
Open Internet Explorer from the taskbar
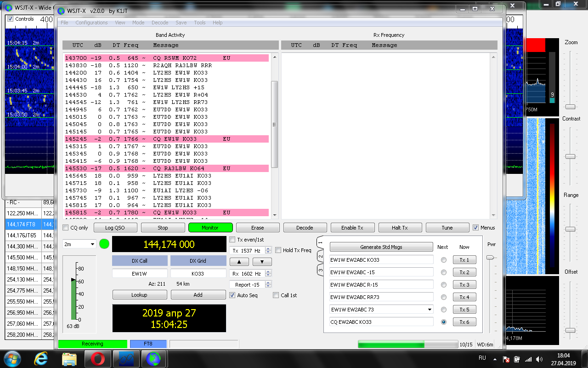(40, 358)
